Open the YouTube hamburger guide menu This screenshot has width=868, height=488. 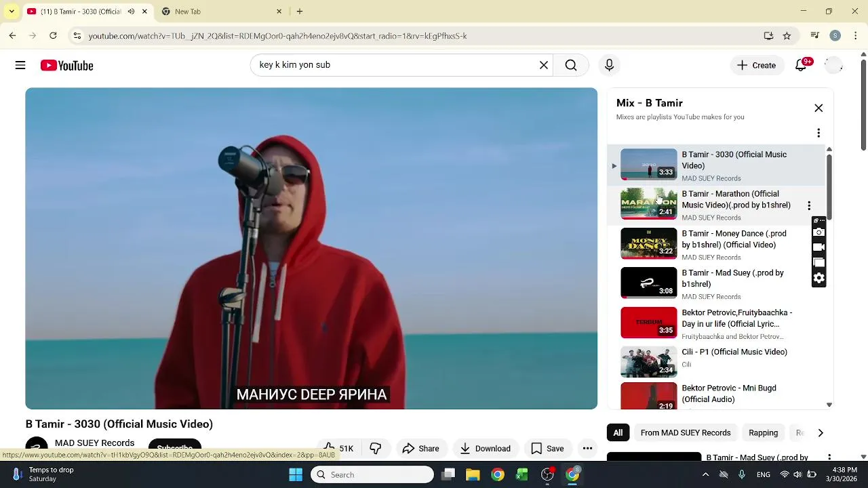20,65
